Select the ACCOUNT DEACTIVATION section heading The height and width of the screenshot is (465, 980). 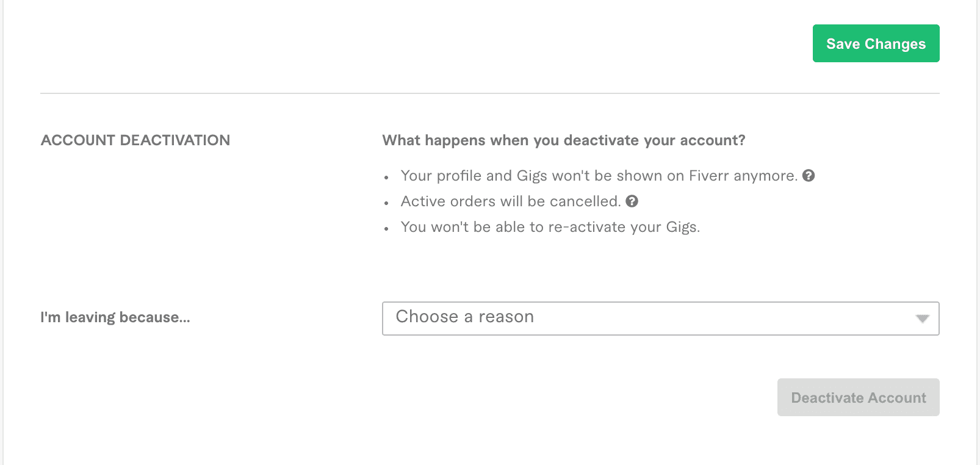(135, 140)
